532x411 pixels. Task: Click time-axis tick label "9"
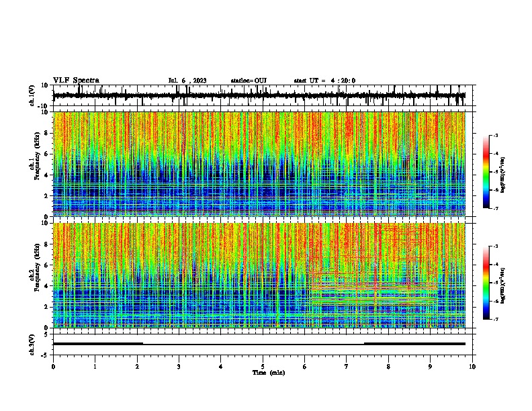pos(430,367)
